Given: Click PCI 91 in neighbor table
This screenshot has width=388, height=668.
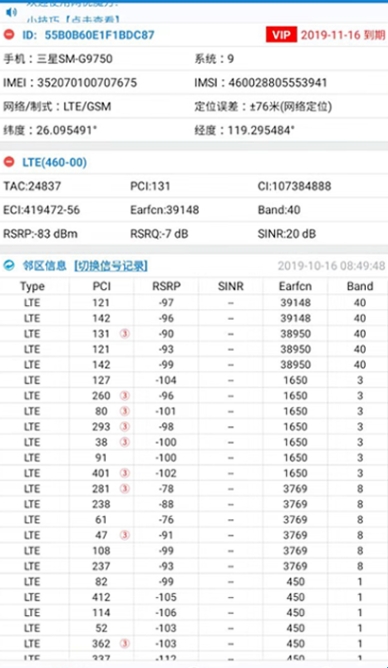Looking at the screenshot, I should click(101, 458).
